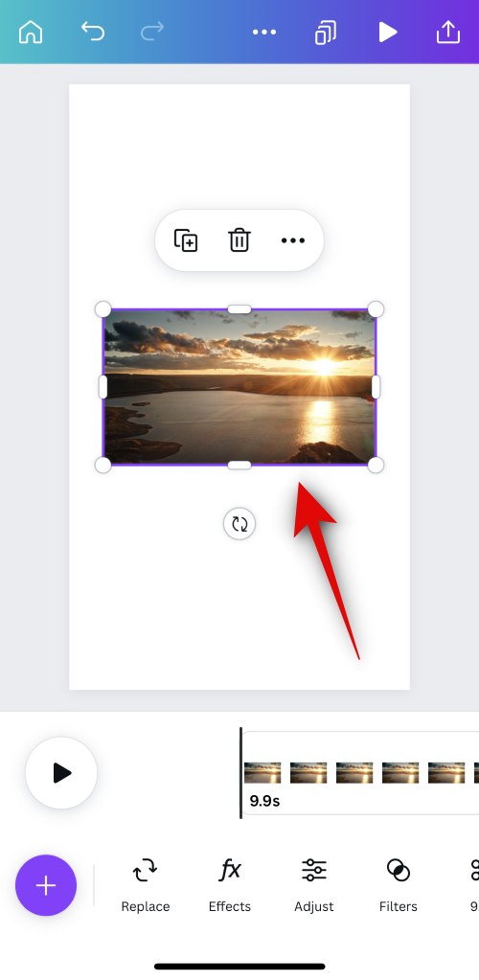Open the Effects fx tool
This screenshot has width=479, height=980.
coord(230,885)
